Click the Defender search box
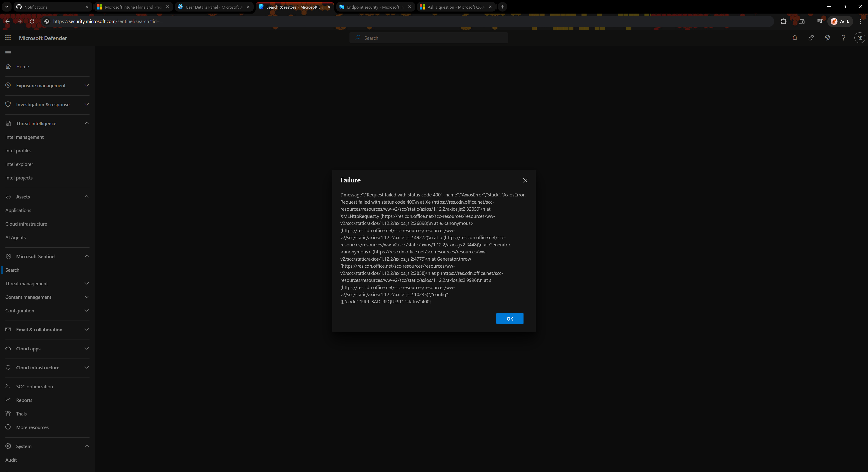This screenshot has width=868, height=472. point(429,38)
